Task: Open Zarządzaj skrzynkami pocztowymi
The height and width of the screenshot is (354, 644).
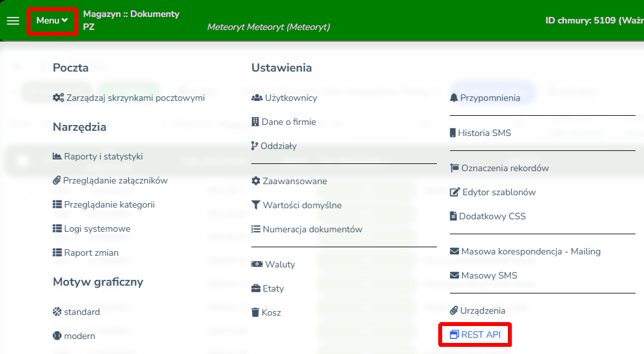Action: 135,98
